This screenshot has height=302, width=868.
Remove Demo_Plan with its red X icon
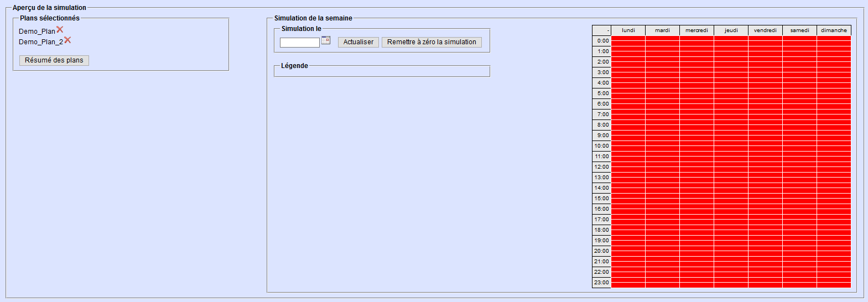pos(60,29)
